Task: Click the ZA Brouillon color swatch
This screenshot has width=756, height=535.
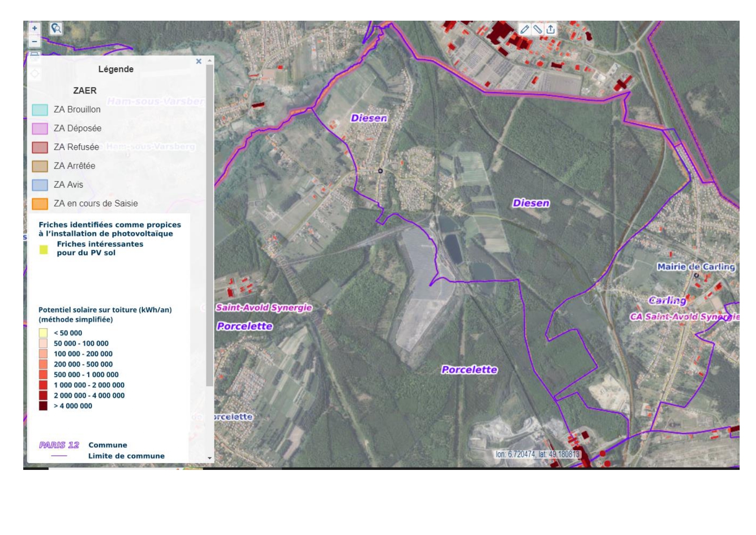Action: point(40,110)
